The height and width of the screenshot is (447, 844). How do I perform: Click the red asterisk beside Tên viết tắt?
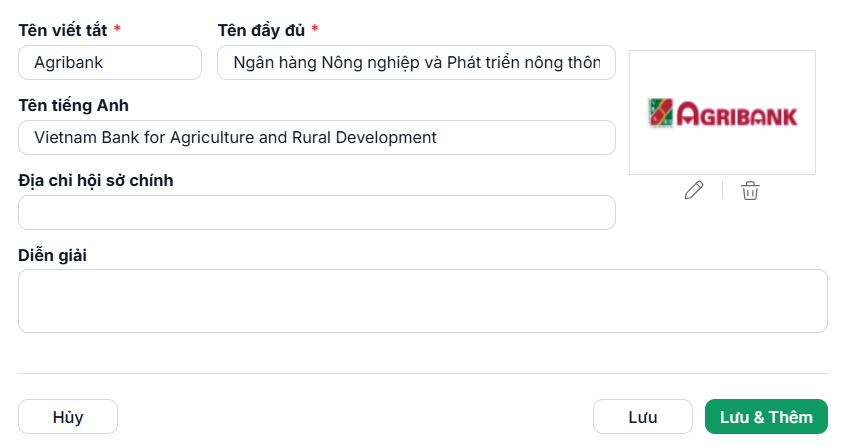pos(117,29)
